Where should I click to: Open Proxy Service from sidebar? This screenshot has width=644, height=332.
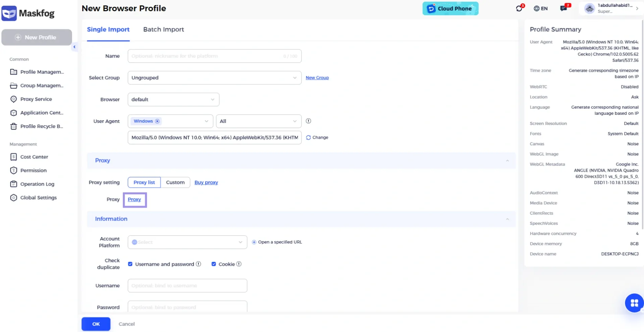36,99
